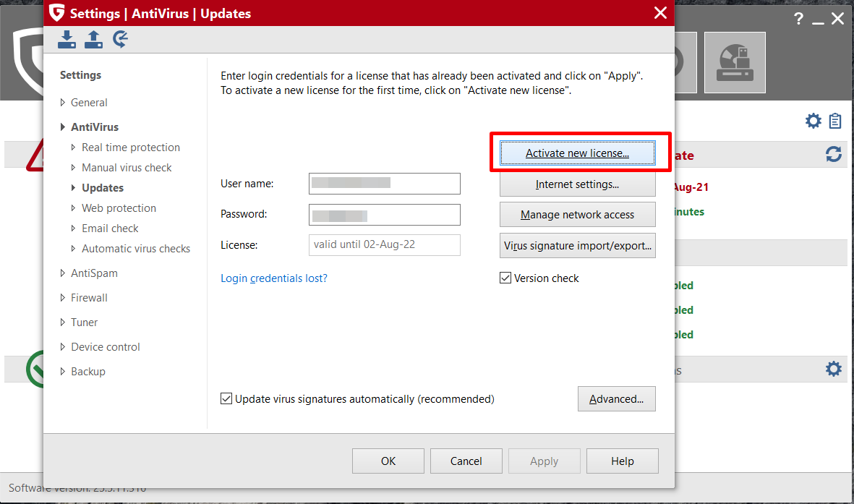
Task: Expand the Firewall tree arrow
Action: (63, 297)
